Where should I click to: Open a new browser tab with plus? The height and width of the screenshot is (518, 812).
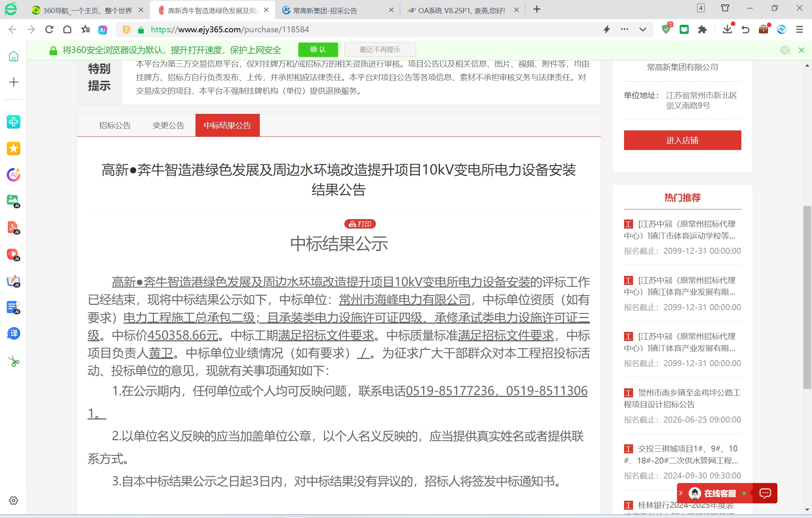click(x=537, y=9)
